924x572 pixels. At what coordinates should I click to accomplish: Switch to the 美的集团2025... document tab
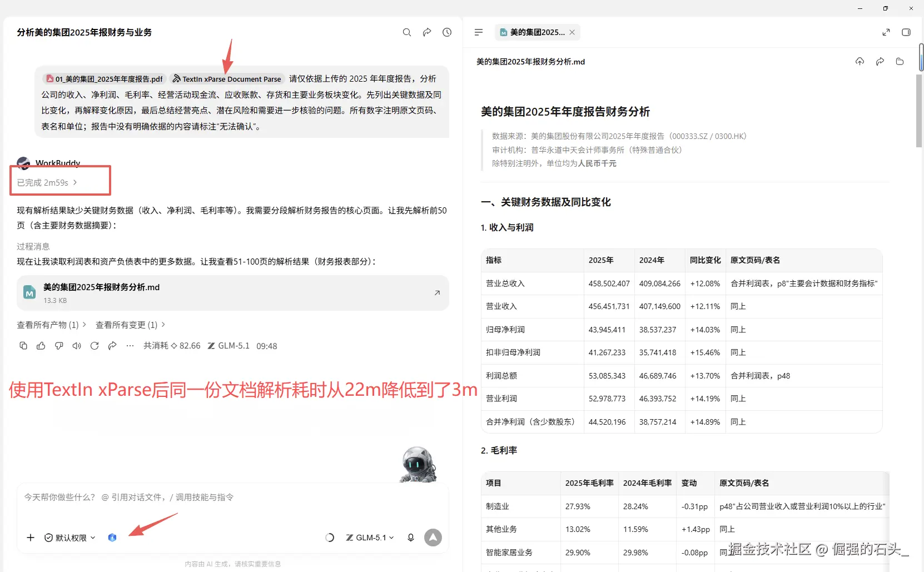[x=537, y=32]
